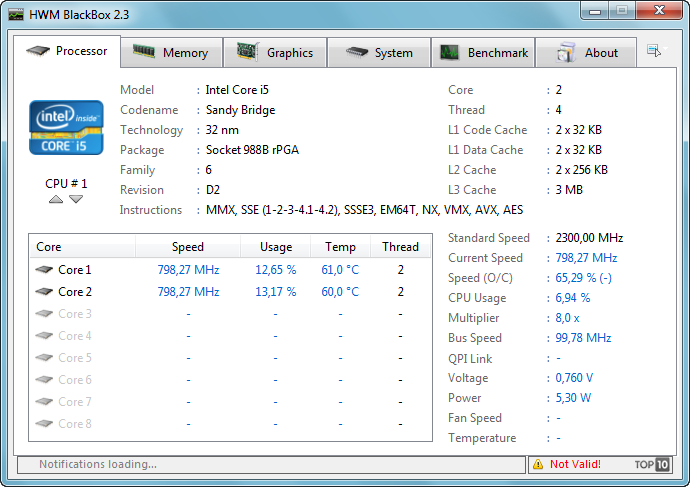Click the L3 Cache value 3 MB
The width and height of the screenshot is (690, 487).
tap(569, 190)
